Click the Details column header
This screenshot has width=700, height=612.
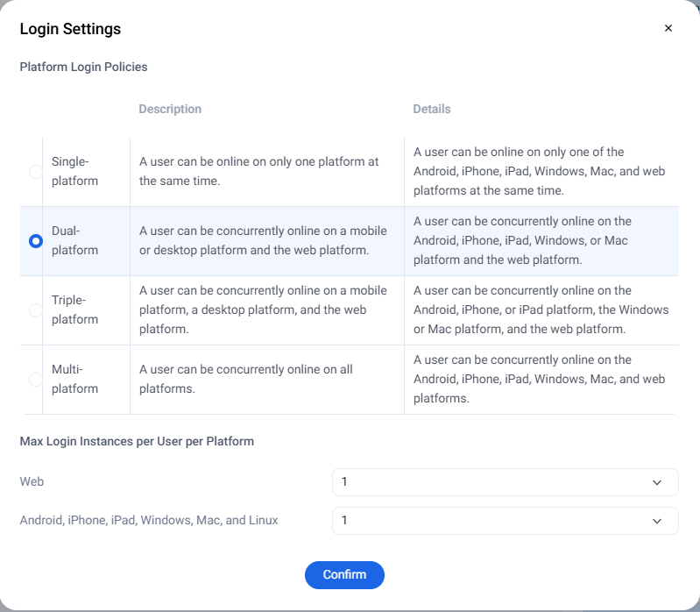coord(432,110)
